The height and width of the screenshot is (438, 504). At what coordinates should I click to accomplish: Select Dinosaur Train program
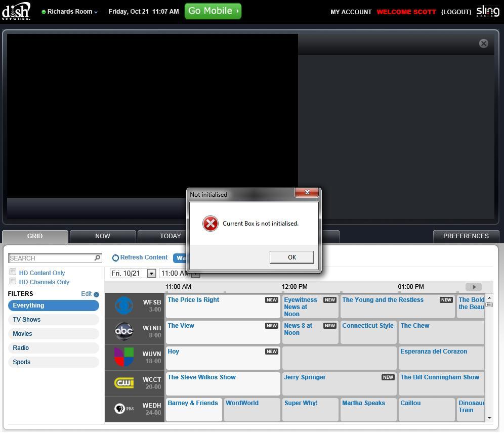471,409
